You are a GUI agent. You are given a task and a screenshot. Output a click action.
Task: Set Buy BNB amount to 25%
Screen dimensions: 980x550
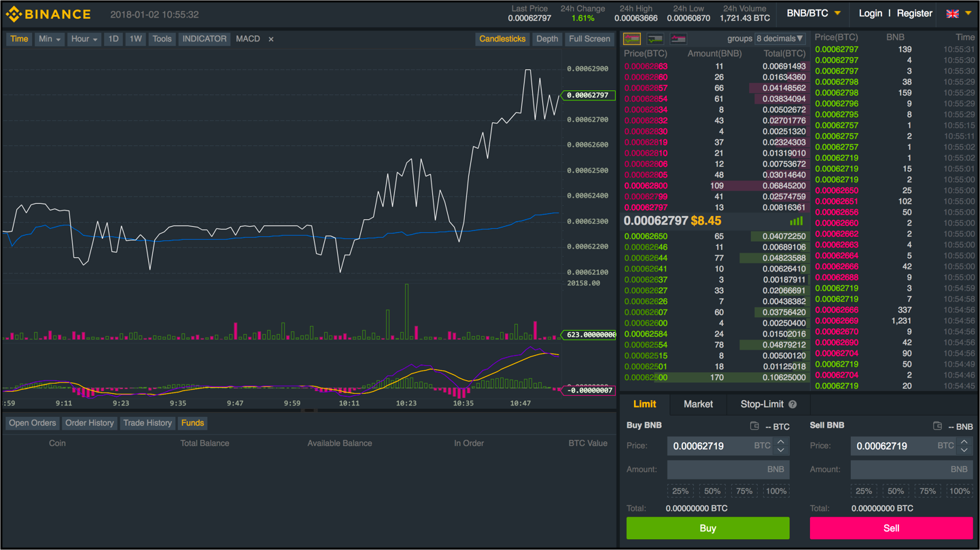pyautogui.click(x=680, y=491)
